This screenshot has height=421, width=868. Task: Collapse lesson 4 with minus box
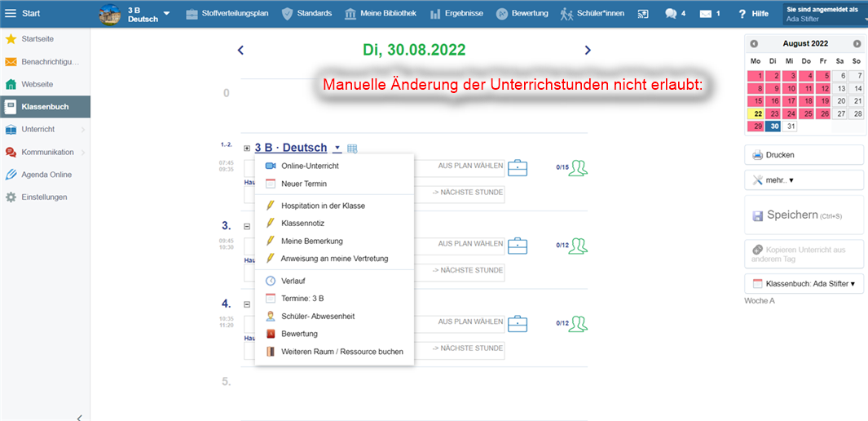247,304
